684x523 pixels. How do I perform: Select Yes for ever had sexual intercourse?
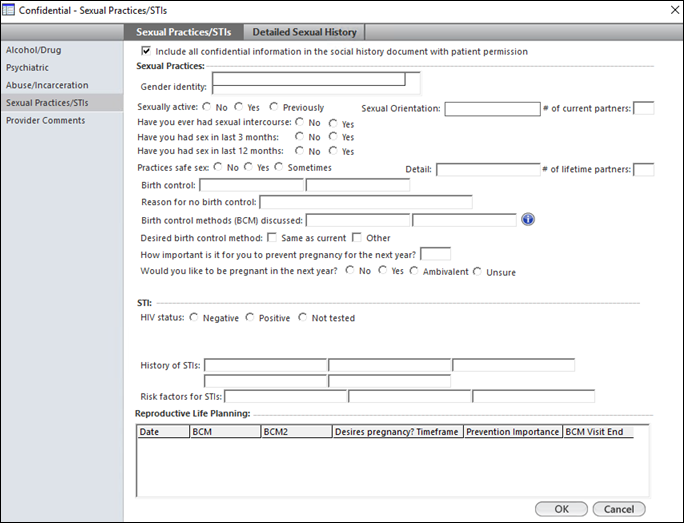point(333,123)
